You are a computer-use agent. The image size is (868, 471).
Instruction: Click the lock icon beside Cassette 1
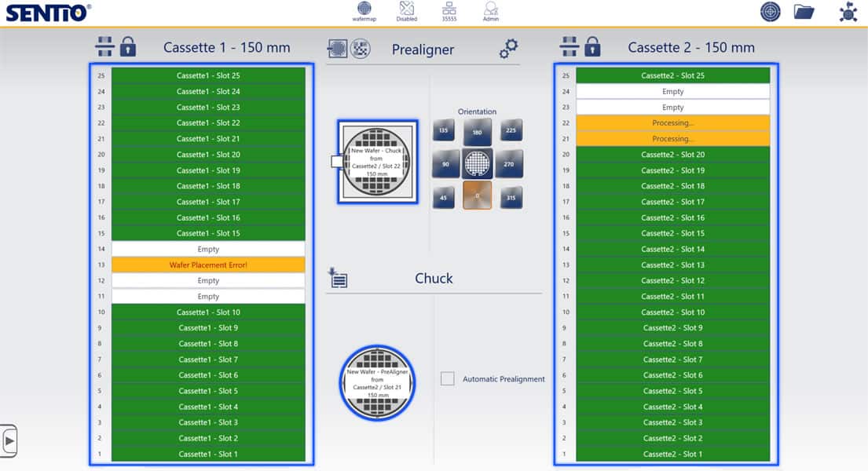click(128, 47)
